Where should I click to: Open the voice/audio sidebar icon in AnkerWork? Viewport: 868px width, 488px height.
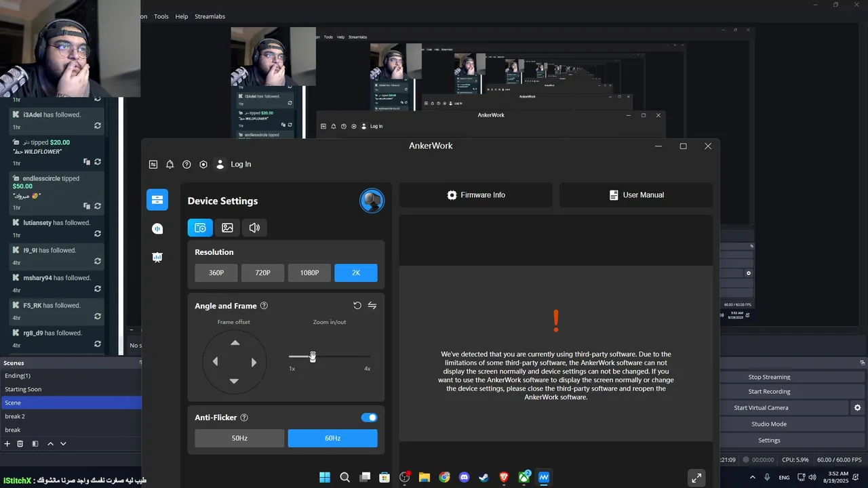(157, 229)
